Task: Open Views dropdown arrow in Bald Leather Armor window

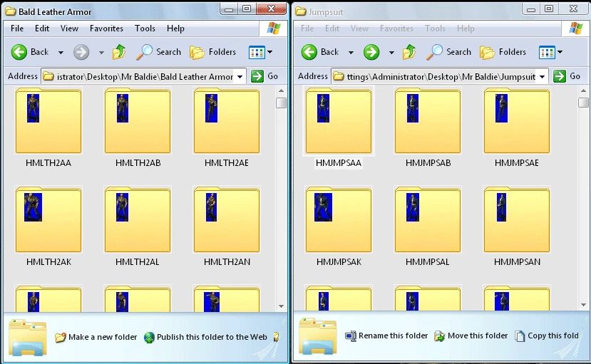Action: (x=270, y=52)
